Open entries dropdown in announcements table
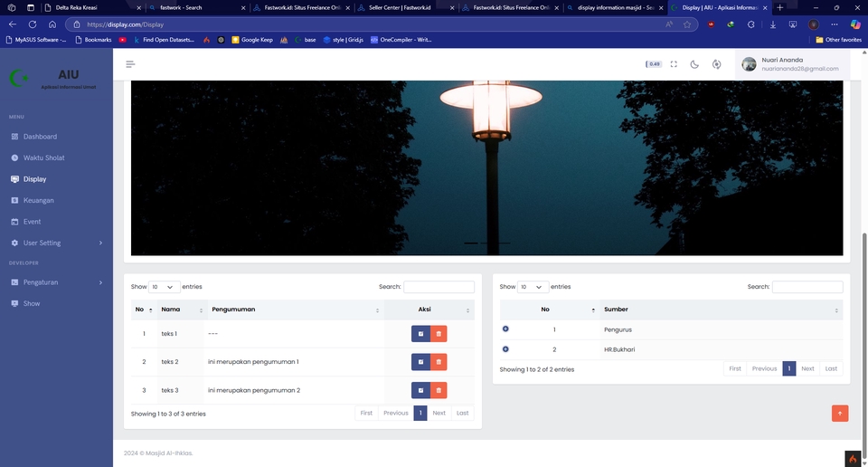The height and width of the screenshot is (467, 868). coord(164,287)
